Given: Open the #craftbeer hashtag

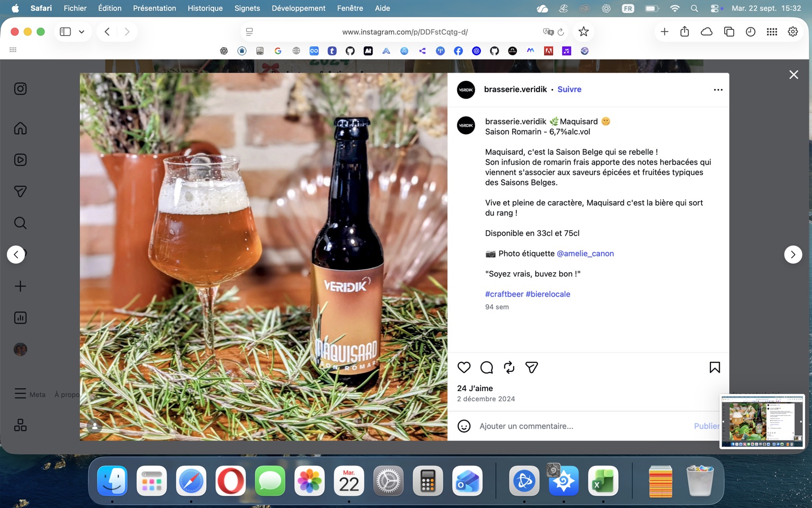Looking at the screenshot, I should [x=504, y=294].
